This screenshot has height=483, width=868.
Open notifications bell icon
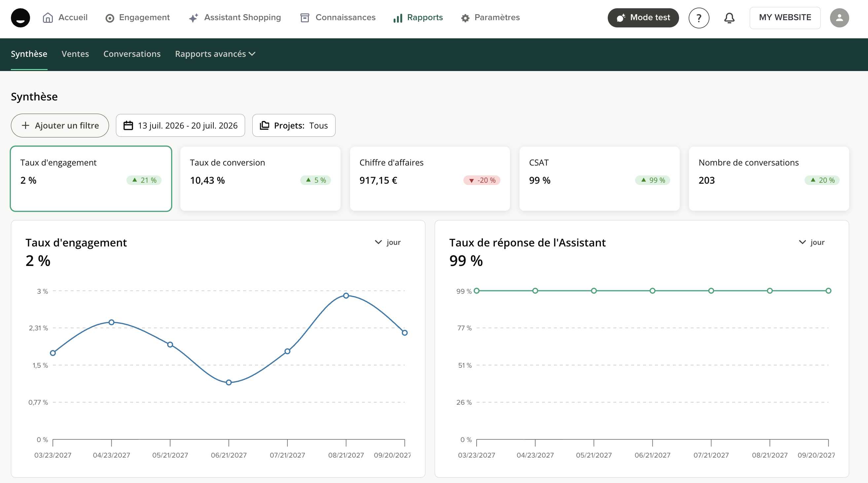pos(729,18)
